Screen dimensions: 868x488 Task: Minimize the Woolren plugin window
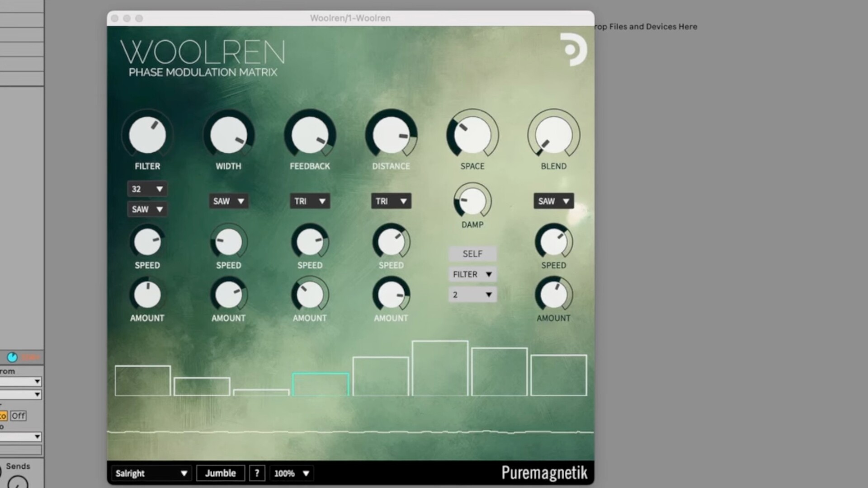[127, 19]
